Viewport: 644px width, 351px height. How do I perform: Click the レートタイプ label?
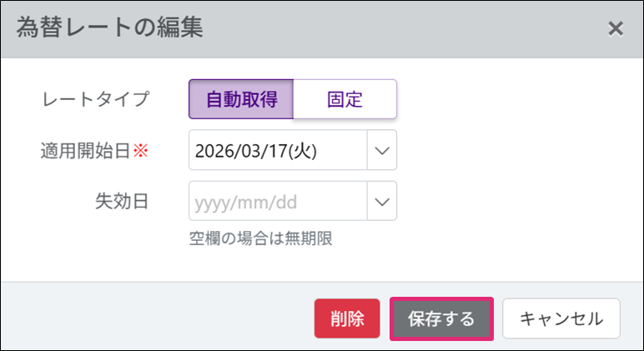coord(95,99)
